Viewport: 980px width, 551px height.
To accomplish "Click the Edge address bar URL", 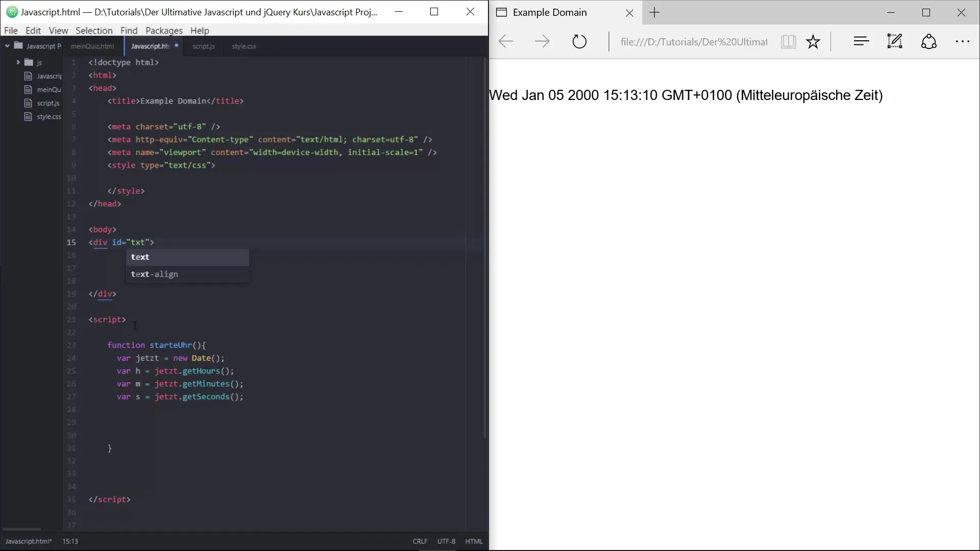I will 694,42.
